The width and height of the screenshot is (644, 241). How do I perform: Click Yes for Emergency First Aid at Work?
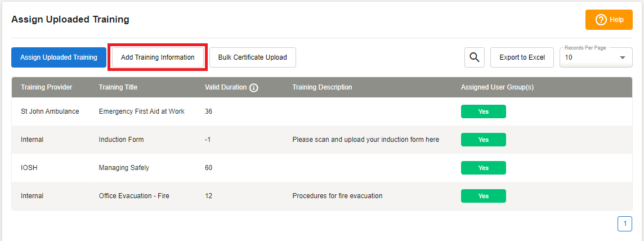(483, 111)
